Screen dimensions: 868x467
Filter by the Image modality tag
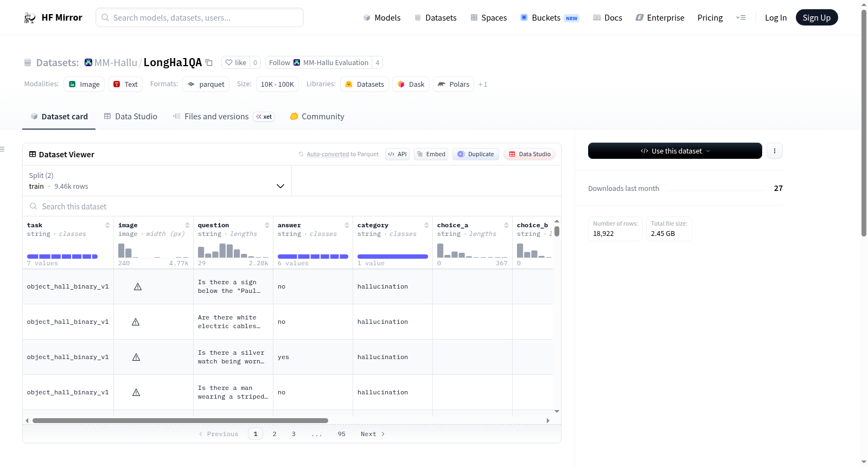click(84, 84)
